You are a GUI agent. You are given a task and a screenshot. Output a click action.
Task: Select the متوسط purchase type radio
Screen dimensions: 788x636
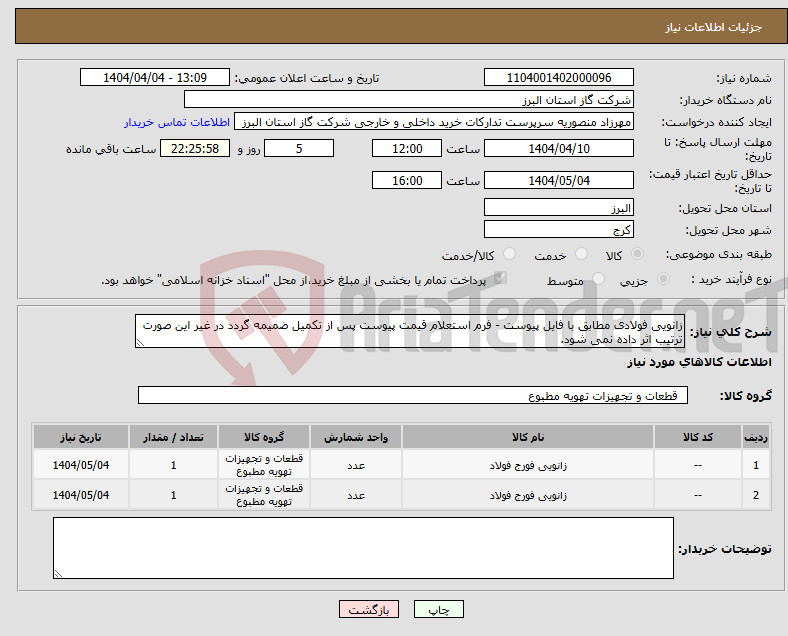point(598,278)
